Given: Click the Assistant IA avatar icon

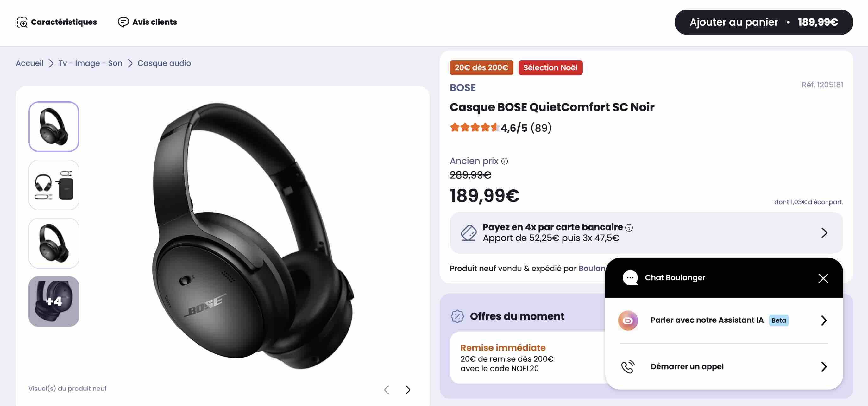Looking at the screenshot, I should (628, 320).
